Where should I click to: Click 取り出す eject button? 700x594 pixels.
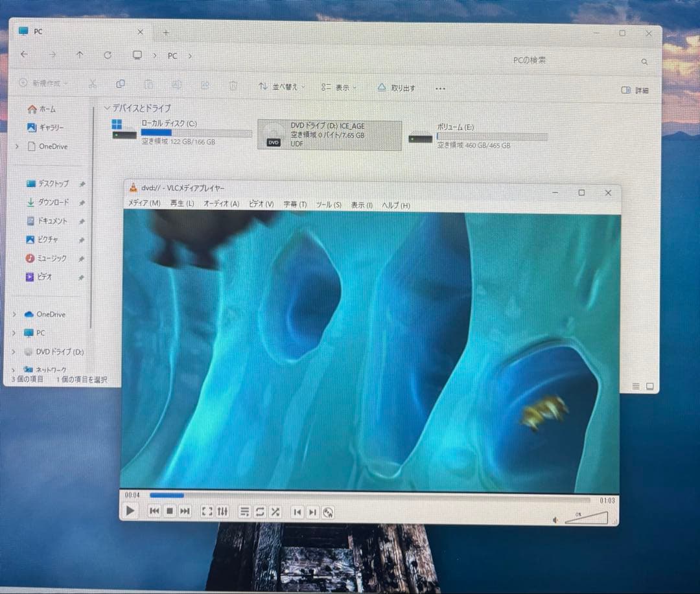[x=397, y=88]
